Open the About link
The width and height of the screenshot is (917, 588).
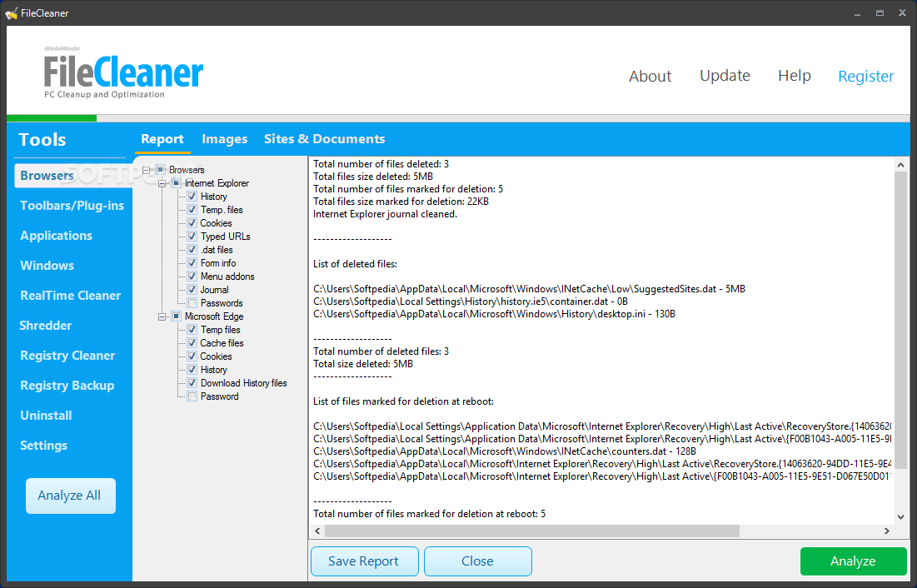(650, 76)
